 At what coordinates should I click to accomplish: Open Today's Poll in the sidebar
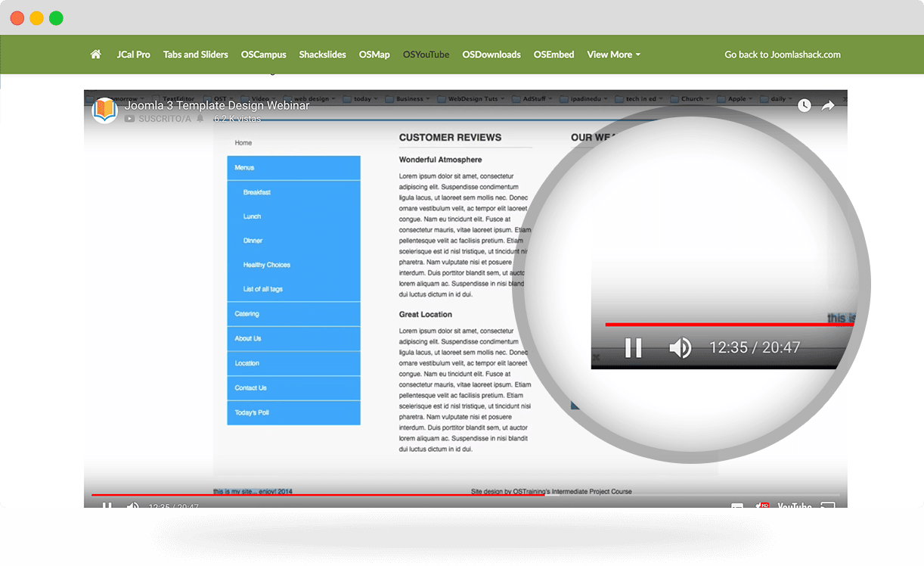[293, 412]
